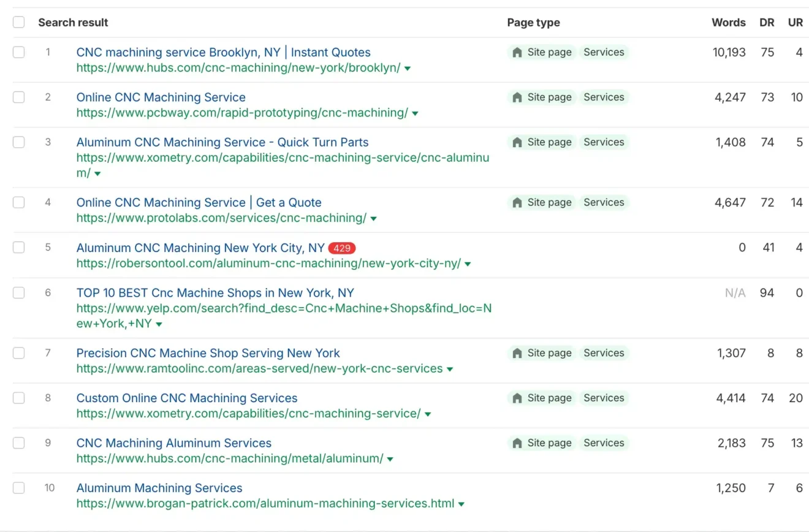Click Services tag in row 2
The width and height of the screenshot is (809, 532).
point(604,97)
